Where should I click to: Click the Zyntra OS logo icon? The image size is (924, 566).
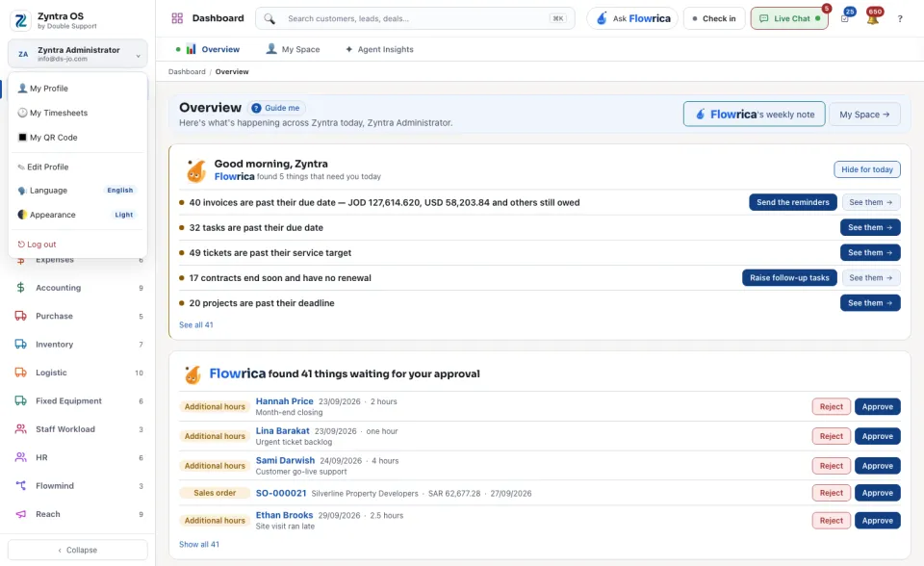point(20,20)
